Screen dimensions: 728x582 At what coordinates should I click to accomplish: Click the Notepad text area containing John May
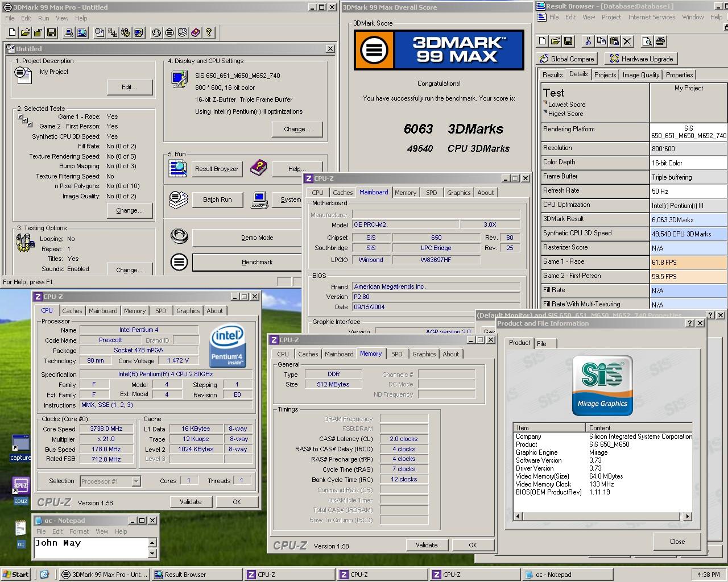click(x=90, y=548)
